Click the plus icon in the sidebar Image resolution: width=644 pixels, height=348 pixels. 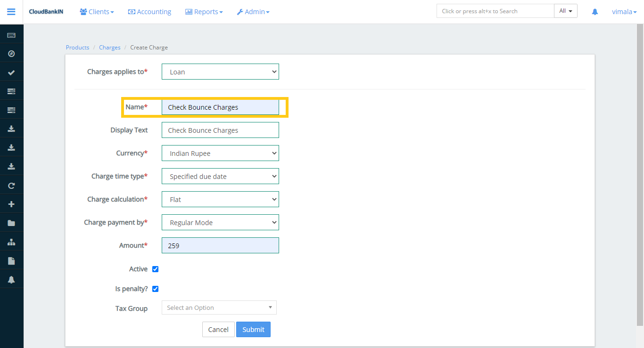coord(11,204)
